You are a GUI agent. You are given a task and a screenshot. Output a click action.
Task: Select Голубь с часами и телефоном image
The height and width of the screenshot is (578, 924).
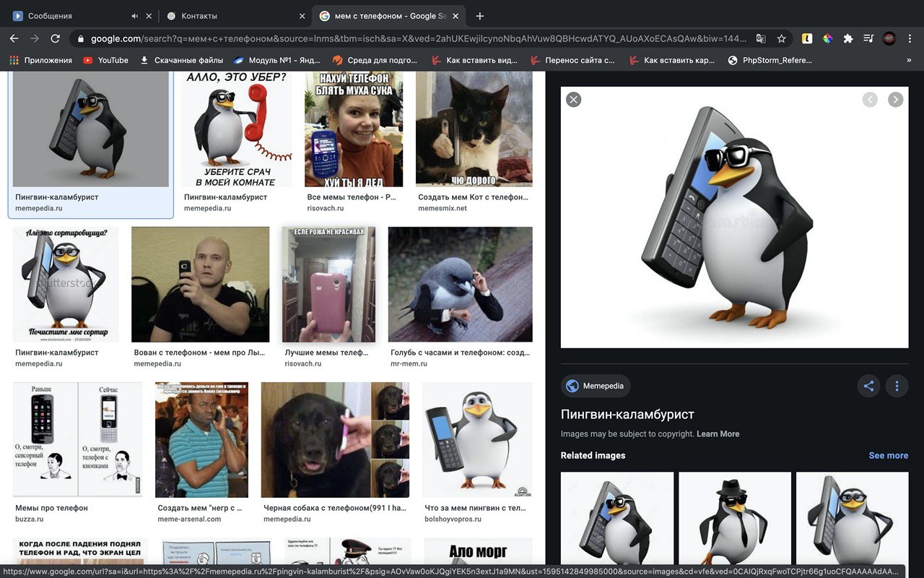(461, 284)
